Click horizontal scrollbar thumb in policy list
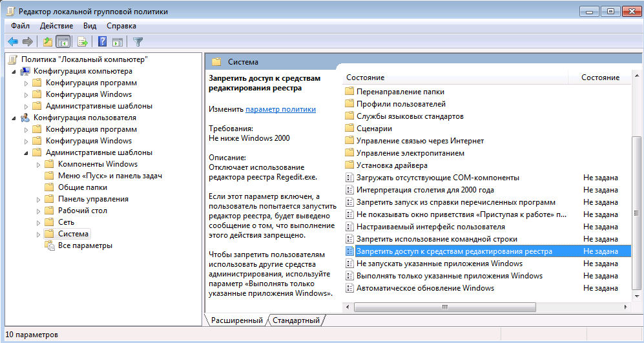This screenshot has width=644, height=343. click(x=445, y=307)
